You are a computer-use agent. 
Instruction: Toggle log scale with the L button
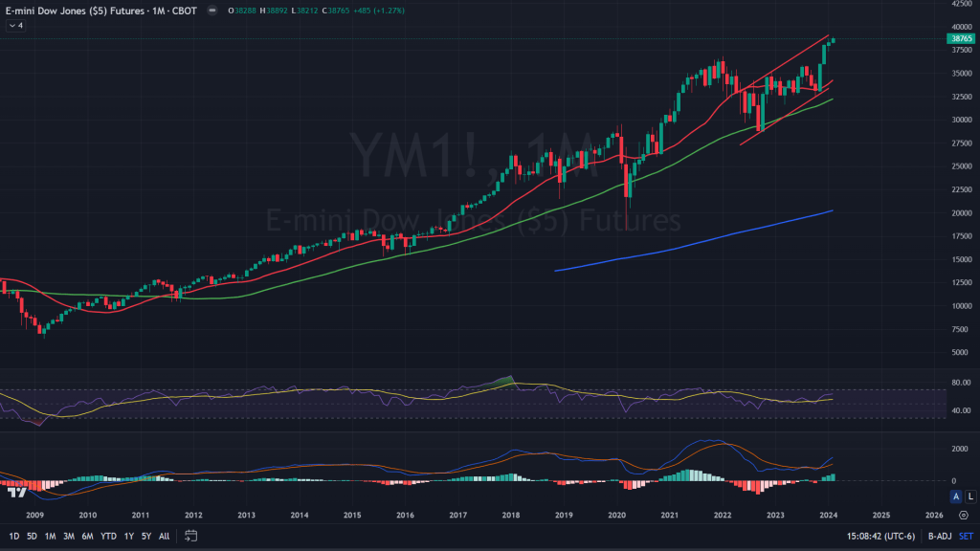click(969, 496)
